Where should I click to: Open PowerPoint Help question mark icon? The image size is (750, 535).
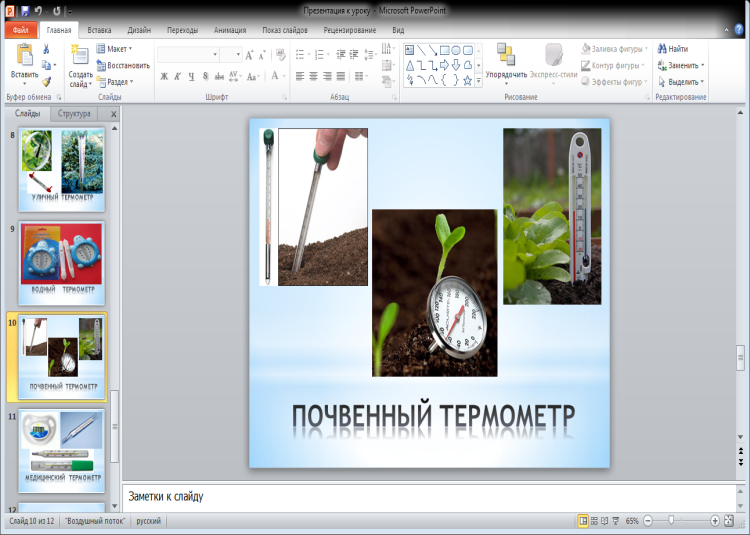tap(739, 31)
